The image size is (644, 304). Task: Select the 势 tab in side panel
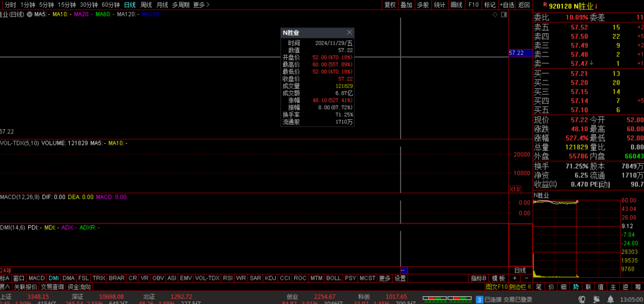coord(575,286)
